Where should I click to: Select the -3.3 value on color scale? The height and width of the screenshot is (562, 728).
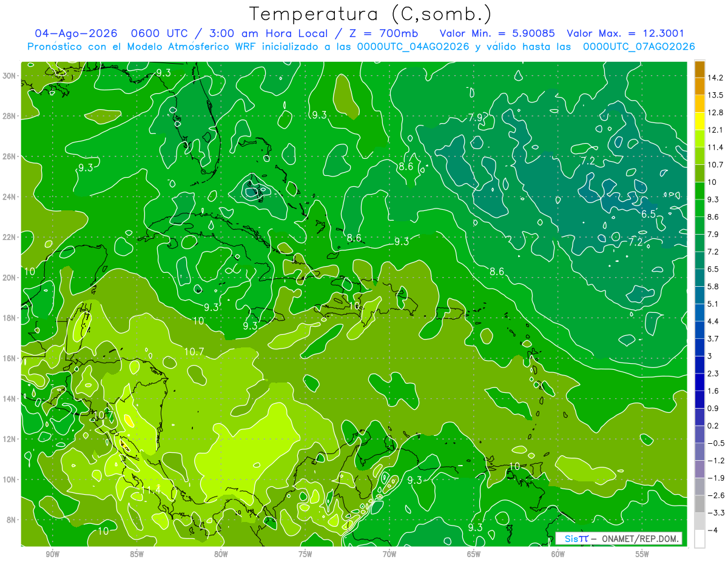point(716,513)
